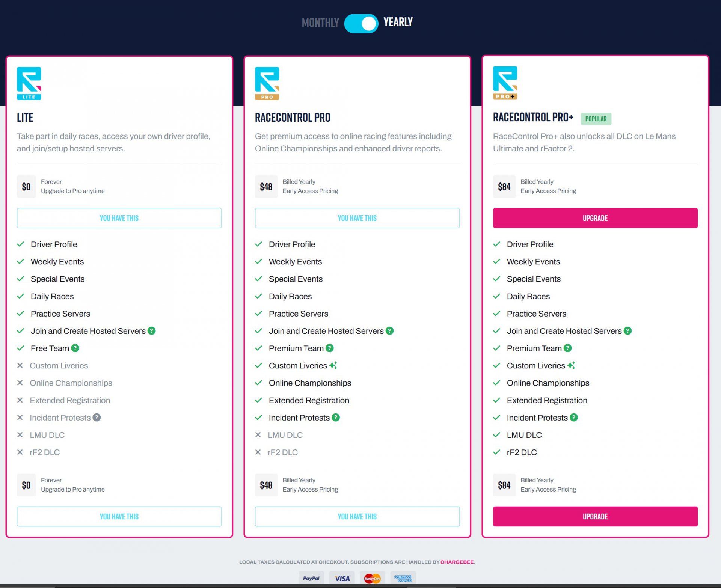Screen dimensions: 721x588
Task: Click the top UPGRADE button in Pro+
Action: (595, 218)
